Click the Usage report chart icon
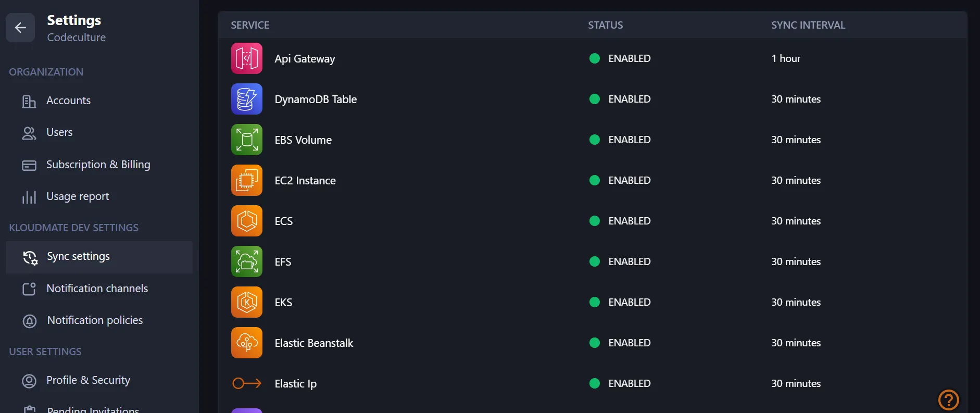 (29, 197)
